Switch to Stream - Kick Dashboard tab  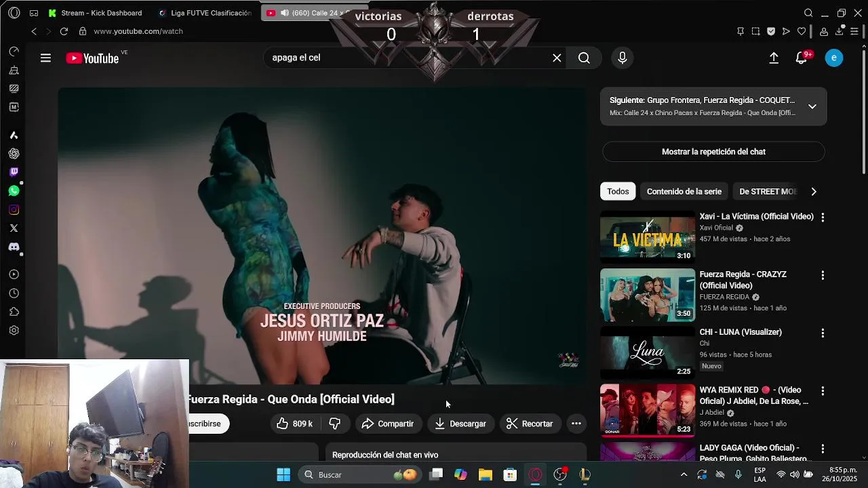click(x=96, y=13)
